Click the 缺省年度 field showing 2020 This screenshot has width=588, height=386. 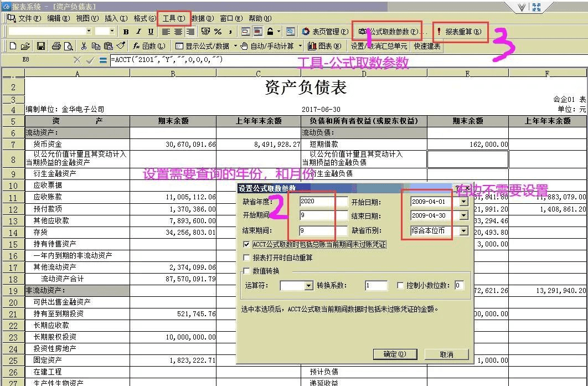(322, 200)
